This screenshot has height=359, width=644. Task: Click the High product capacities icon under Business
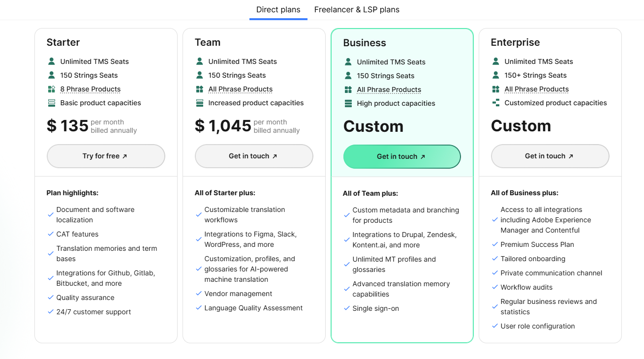pos(347,103)
